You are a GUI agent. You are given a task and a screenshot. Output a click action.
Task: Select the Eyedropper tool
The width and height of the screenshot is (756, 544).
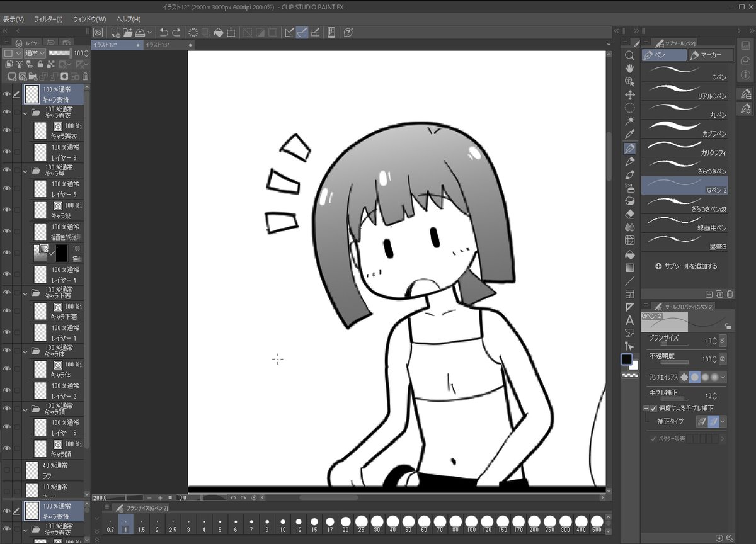point(629,134)
